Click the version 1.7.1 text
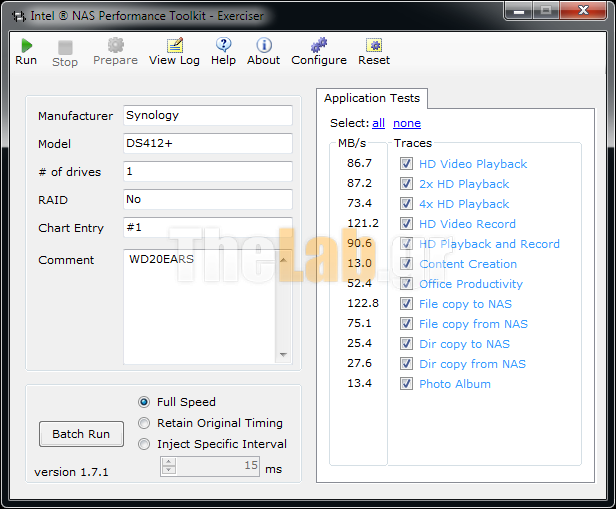This screenshot has width=616, height=509. coord(71,472)
